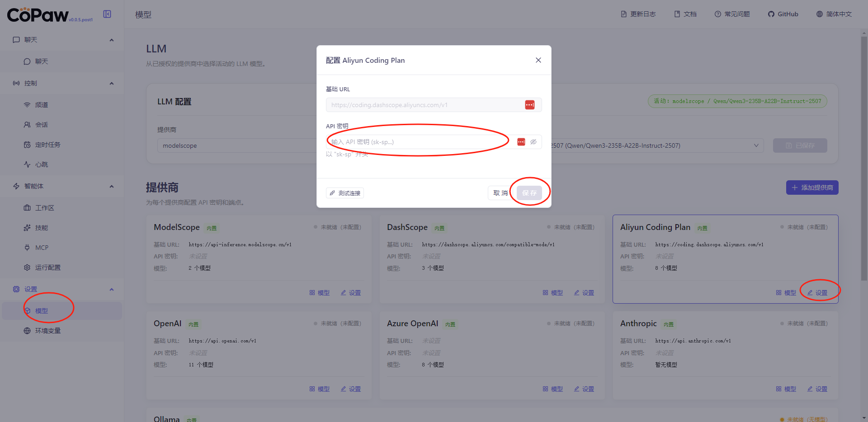
Task: Toggle API key visibility eye icon
Action: (533, 142)
